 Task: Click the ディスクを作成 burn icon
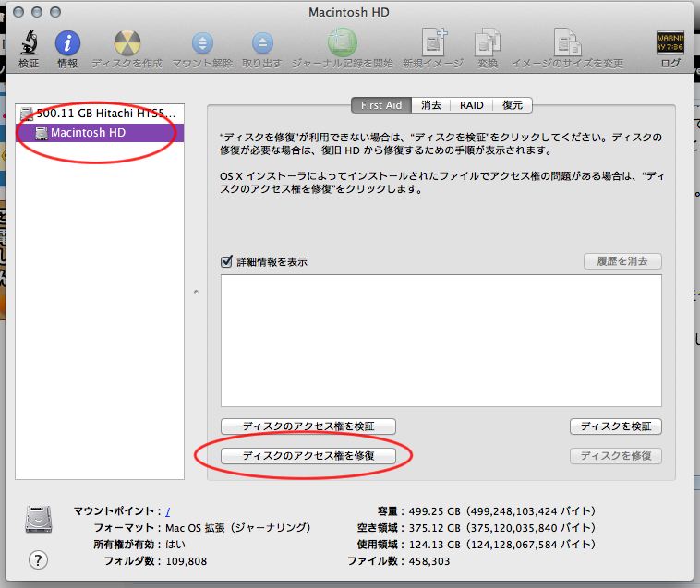(127, 43)
